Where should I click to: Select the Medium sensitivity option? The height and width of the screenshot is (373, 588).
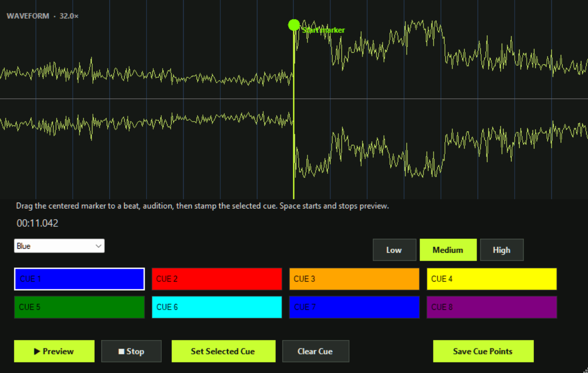click(448, 250)
